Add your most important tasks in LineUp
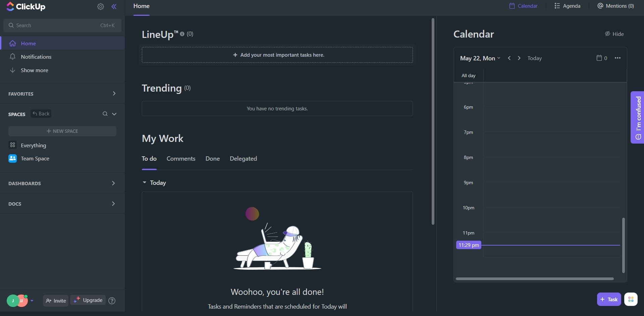Image resolution: width=644 pixels, height=316 pixels. (277, 55)
